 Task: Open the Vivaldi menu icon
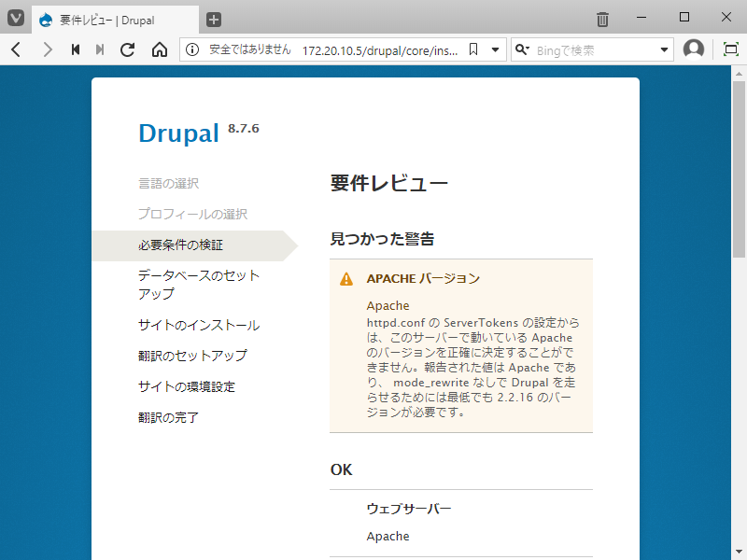point(16,19)
